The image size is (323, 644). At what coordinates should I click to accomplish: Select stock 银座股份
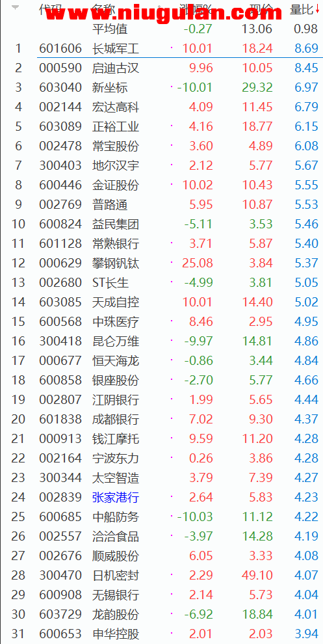pos(116,381)
